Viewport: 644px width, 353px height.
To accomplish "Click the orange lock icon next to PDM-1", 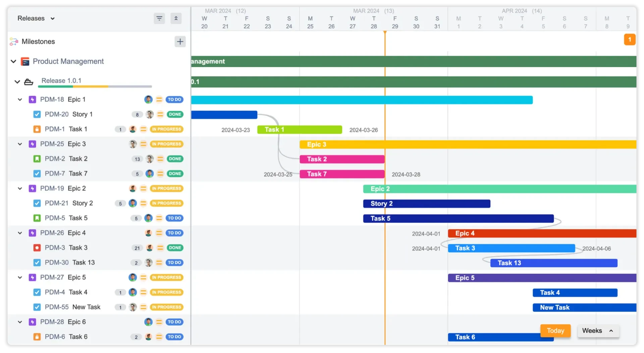I will pos(37,129).
